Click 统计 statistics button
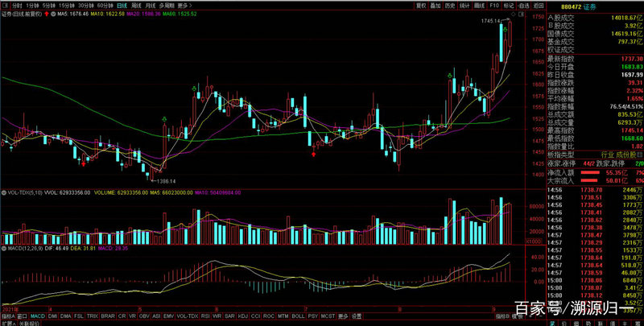This screenshot has width=644, height=326. [464, 5]
